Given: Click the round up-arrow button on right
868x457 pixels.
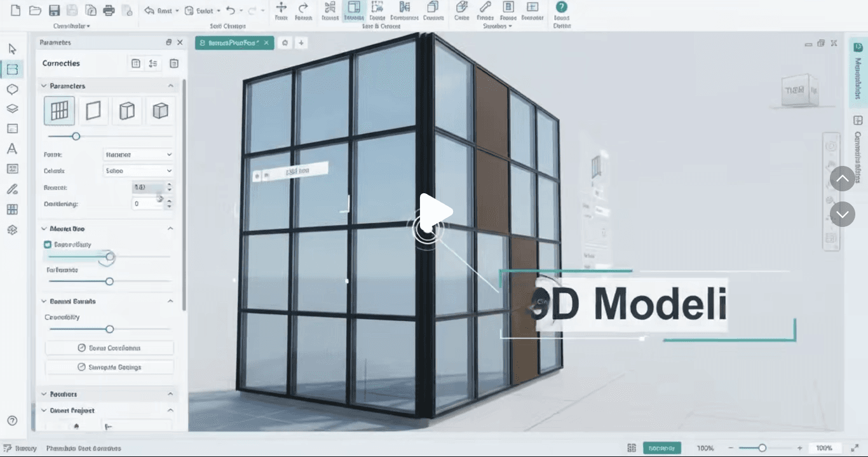Looking at the screenshot, I should click(843, 179).
